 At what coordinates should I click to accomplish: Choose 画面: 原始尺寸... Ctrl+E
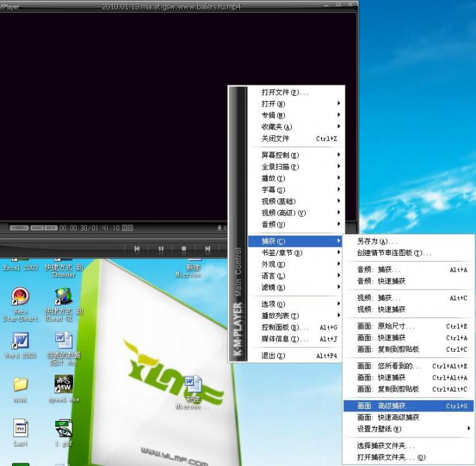pyautogui.click(x=409, y=326)
